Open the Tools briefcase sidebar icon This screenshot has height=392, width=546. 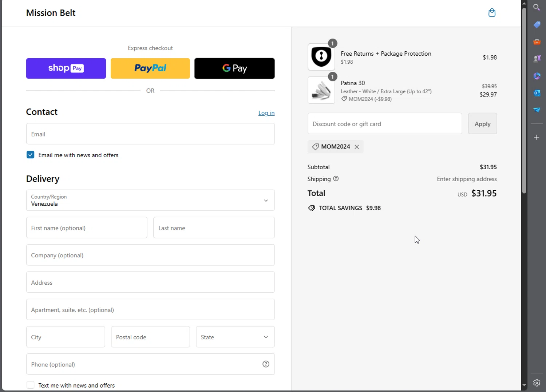[537, 42]
